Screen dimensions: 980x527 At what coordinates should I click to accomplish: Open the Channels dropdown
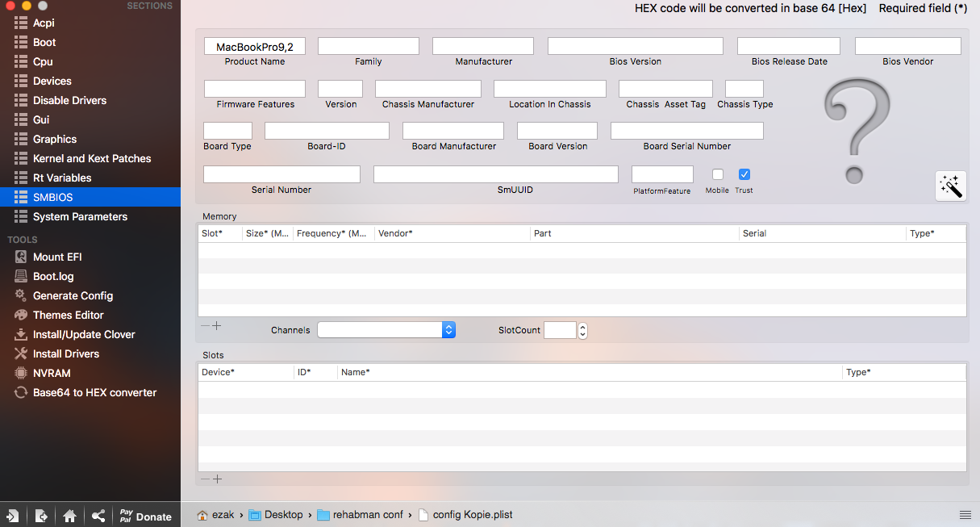pos(386,329)
